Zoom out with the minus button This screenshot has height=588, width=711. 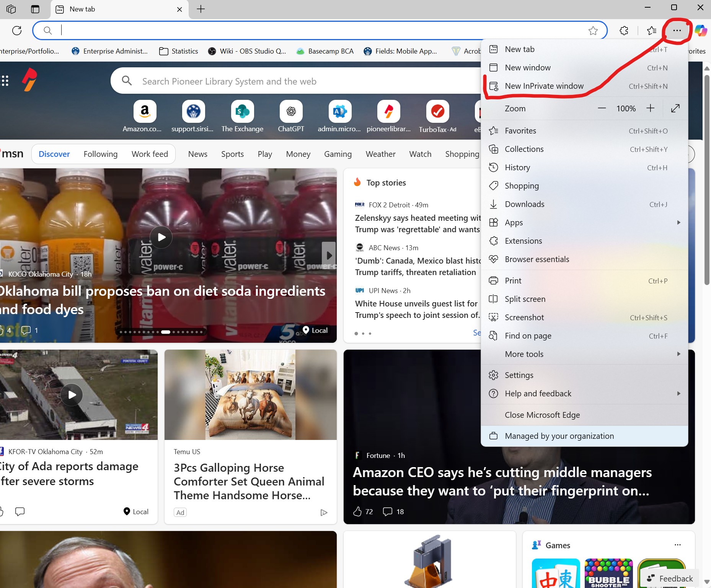(x=602, y=108)
